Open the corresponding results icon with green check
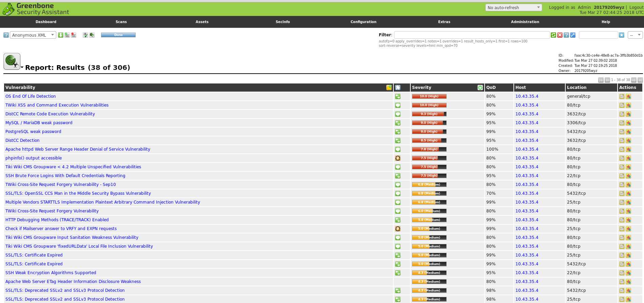 click(x=92, y=35)
